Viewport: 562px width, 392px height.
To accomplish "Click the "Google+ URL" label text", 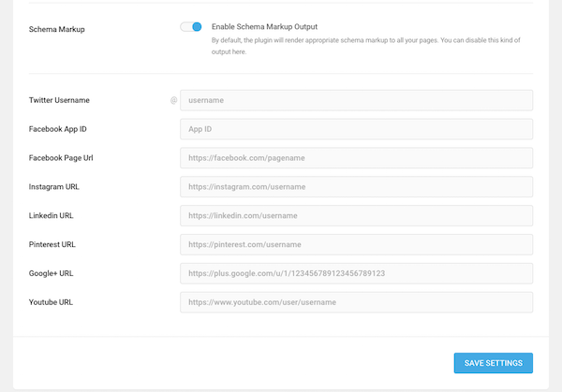I will pyautogui.click(x=52, y=273).
